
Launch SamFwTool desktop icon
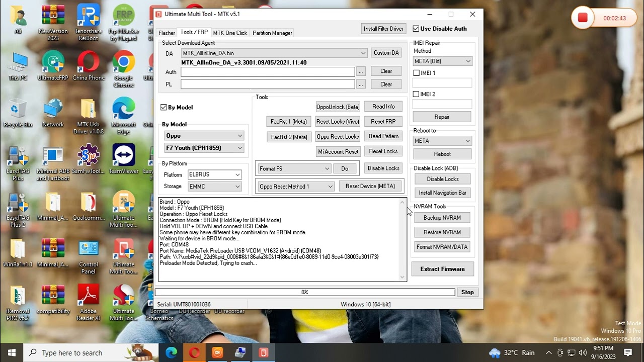89,159
